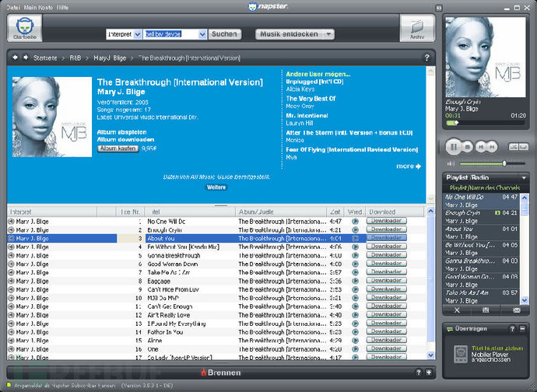
Task: Open the Datei menu
Action: [14, 6]
